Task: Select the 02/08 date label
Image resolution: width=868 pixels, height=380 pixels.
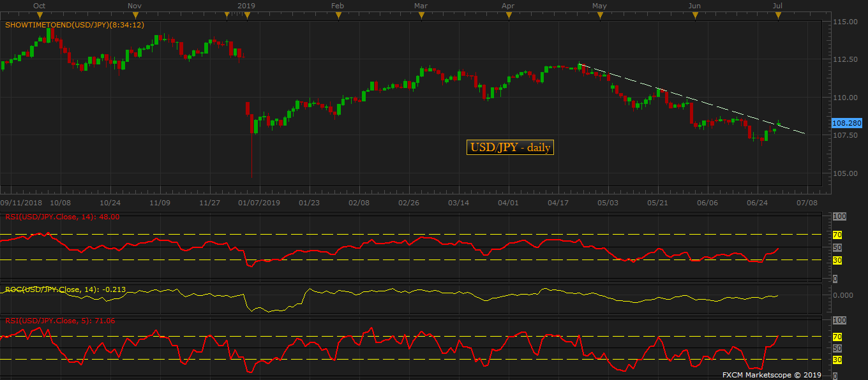Action: click(x=359, y=203)
